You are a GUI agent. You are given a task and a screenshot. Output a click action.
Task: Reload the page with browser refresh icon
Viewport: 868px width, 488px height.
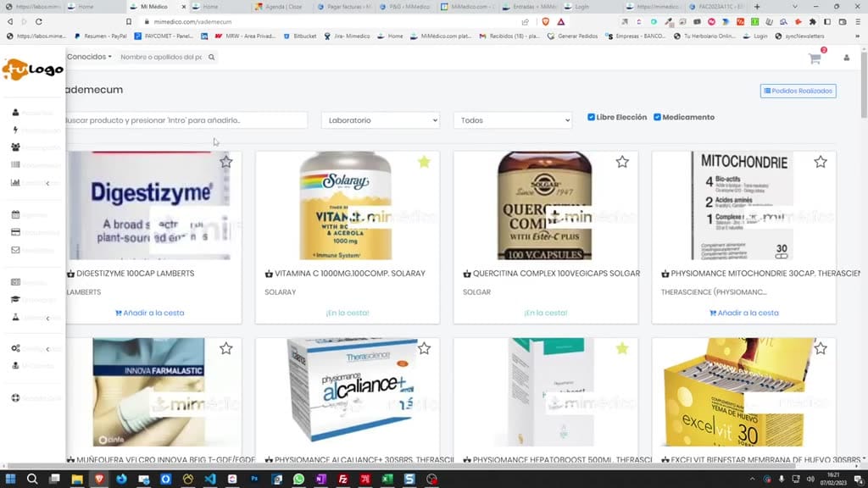tap(39, 21)
